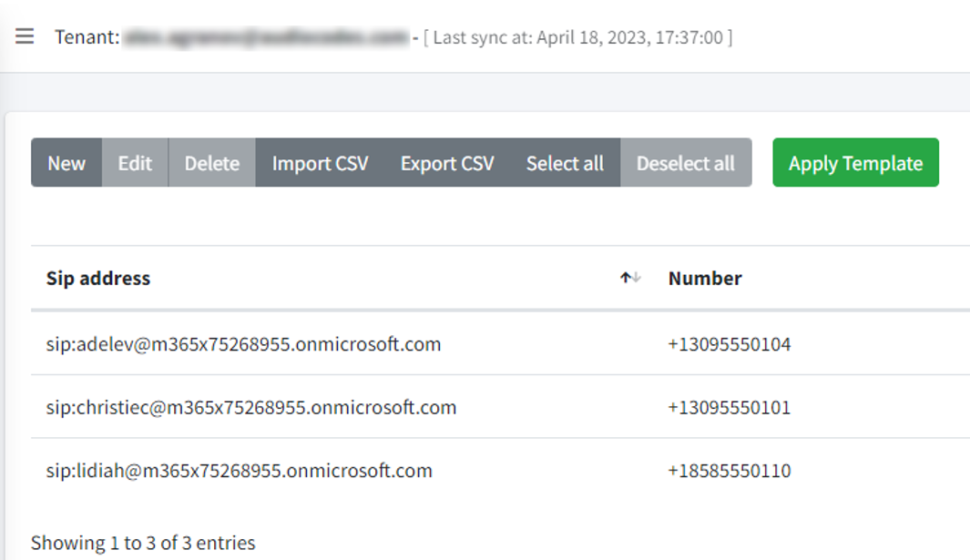
Task: Click the New button
Action: click(x=66, y=163)
